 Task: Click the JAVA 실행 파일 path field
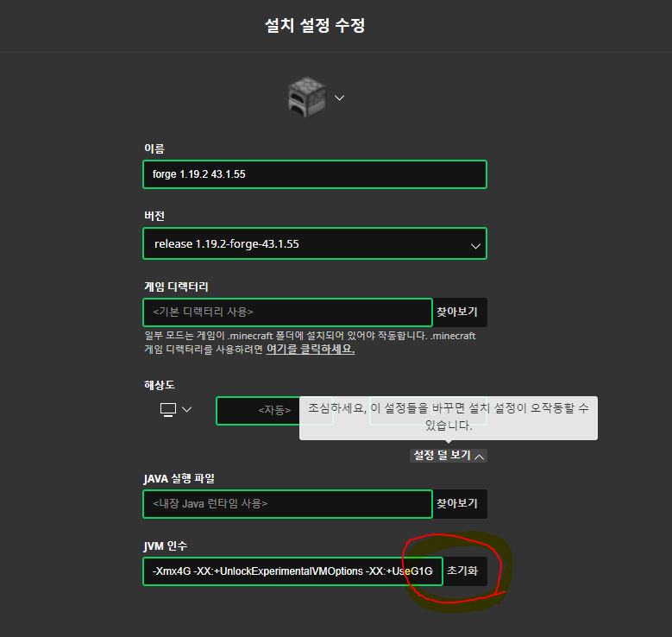(x=287, y=503)
